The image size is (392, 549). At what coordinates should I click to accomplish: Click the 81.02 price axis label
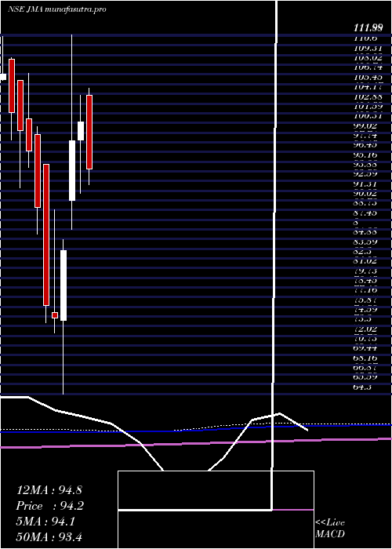click(x=367, y=261)
